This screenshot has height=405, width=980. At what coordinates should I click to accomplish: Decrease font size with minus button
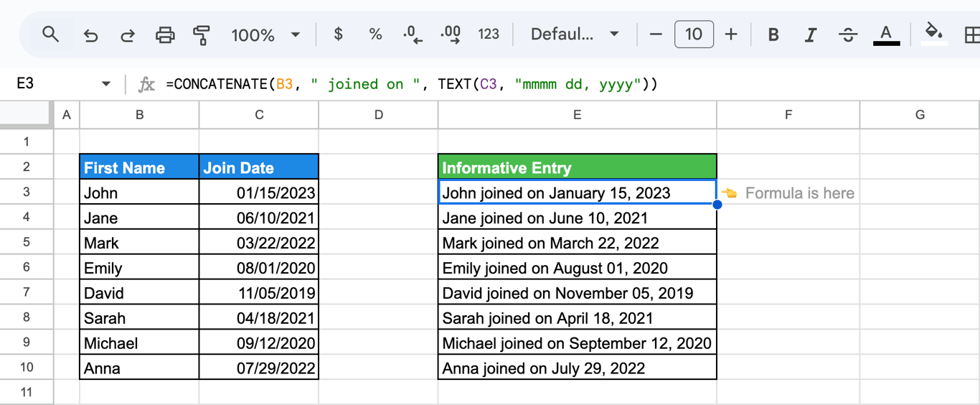656,34
